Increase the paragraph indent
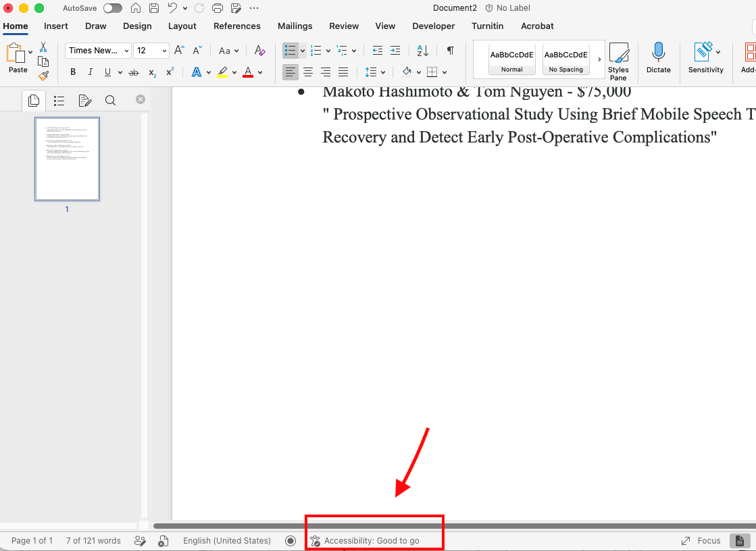756x551 pixels. [x=395, y=50]
